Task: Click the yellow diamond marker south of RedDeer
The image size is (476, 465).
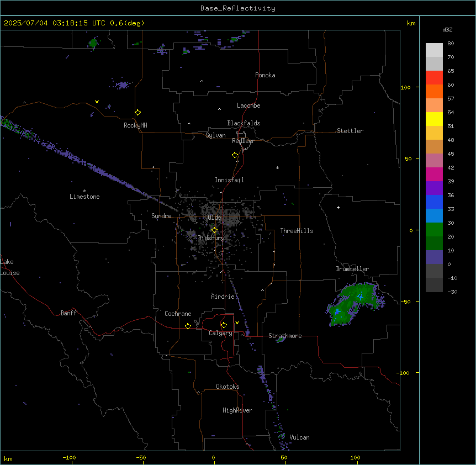Action: [x=235, y=155]
